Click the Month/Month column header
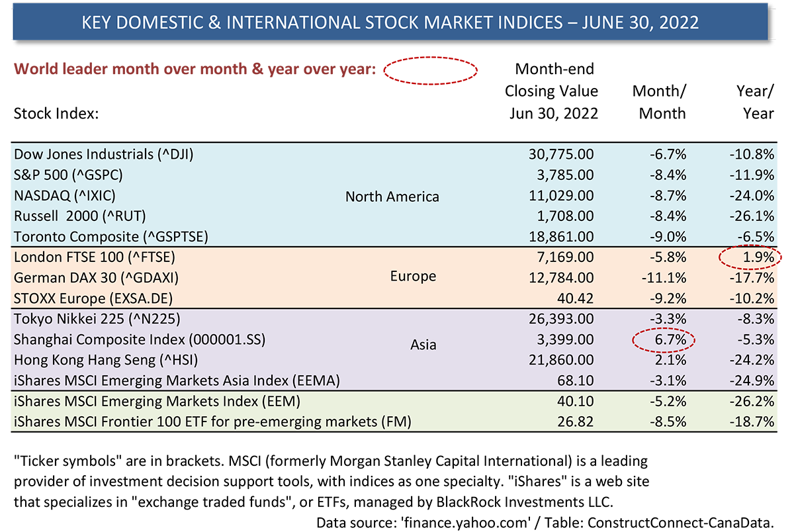This screenshot has height=532, width=794. 660,101
